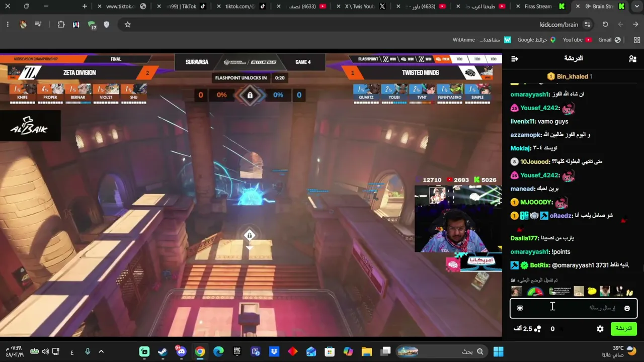Show hidden tray icons chevron

point(101,351)
